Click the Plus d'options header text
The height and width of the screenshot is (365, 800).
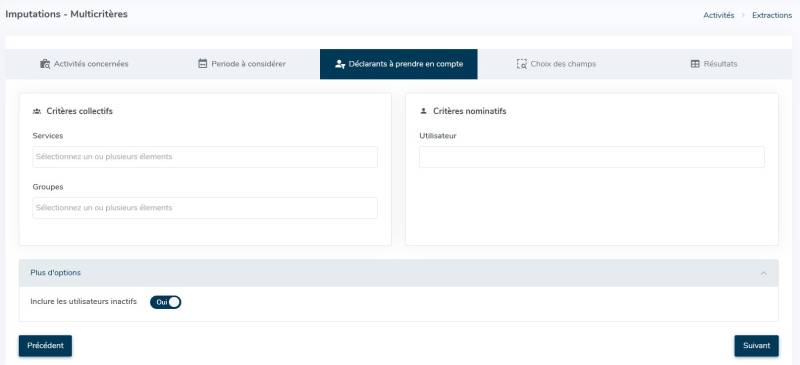coord(56,273)
